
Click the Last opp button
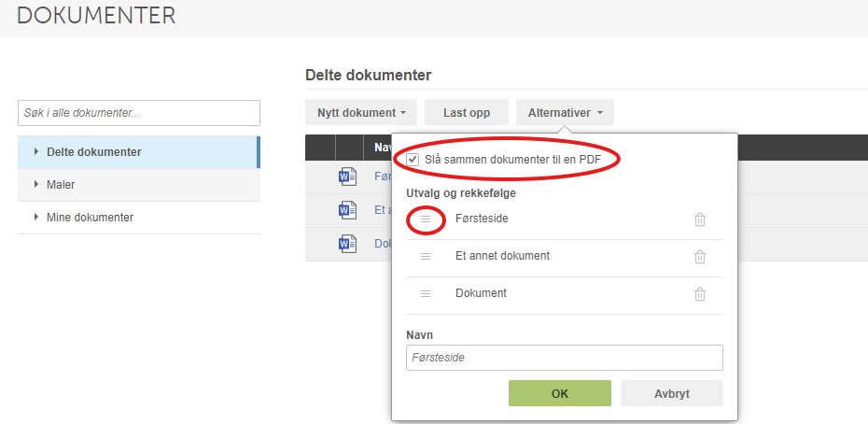coord(467,112)
